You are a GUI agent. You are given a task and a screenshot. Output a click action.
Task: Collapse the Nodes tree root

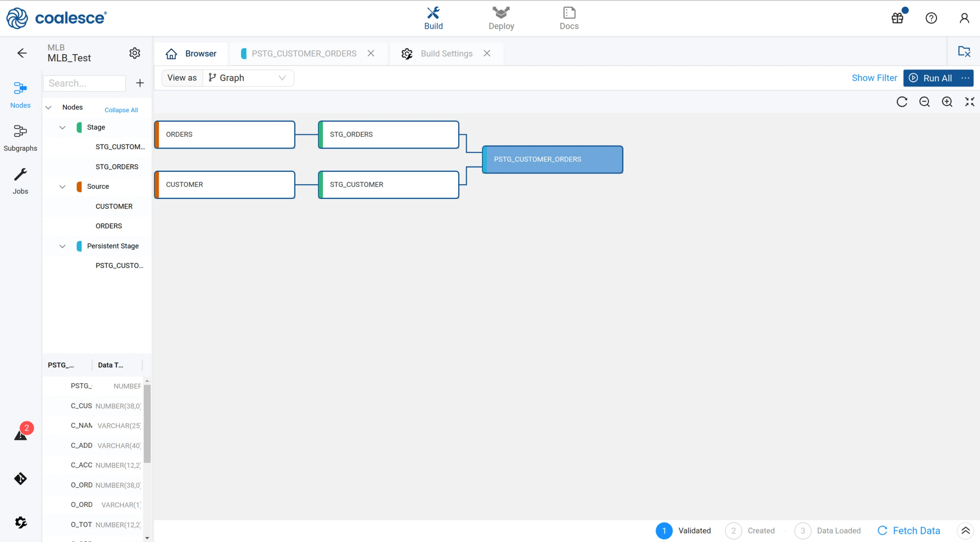(x=48, y=107)
